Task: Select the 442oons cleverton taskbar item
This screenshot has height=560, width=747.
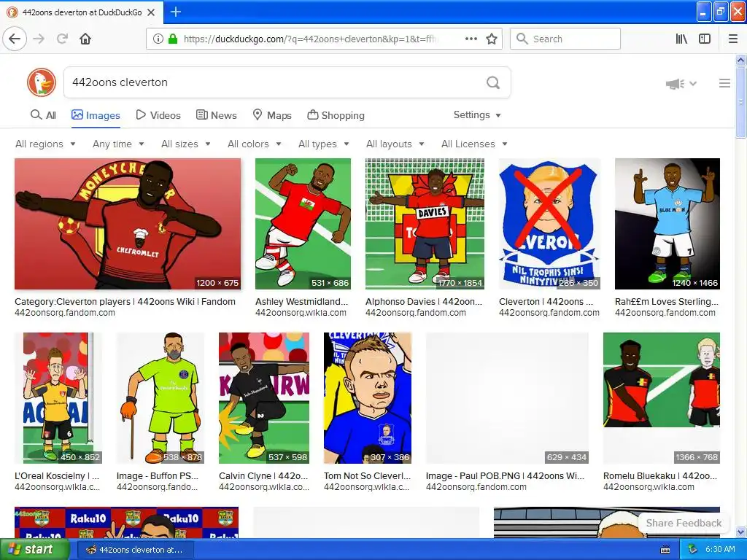Action: [x=134, y=550]
